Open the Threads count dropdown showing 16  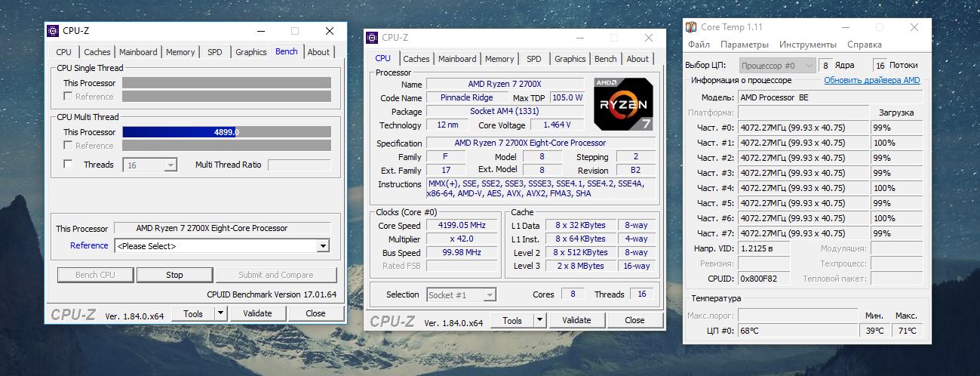point(151,165)
